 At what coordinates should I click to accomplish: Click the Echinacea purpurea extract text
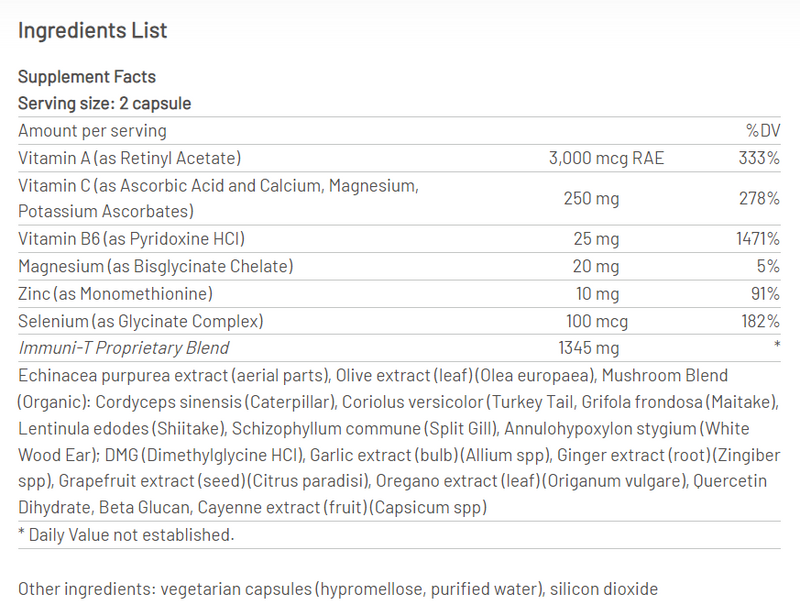point(123,376)
